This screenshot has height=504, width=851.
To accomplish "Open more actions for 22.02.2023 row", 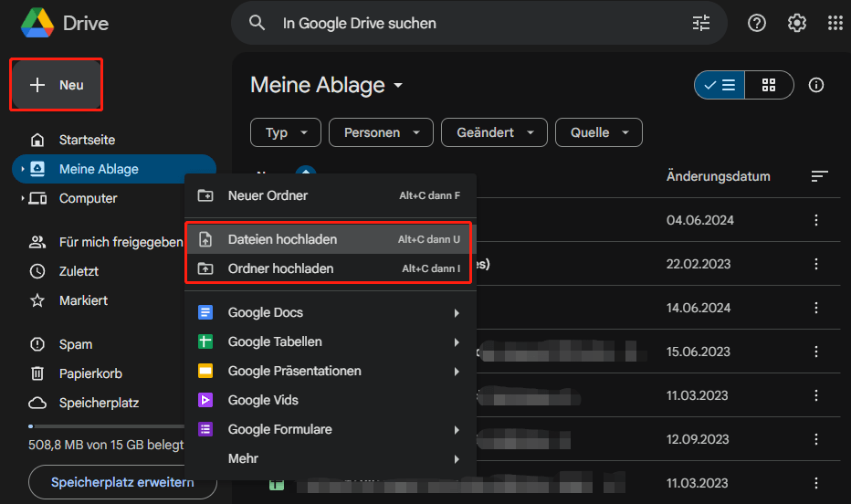I will coord(815,264).
